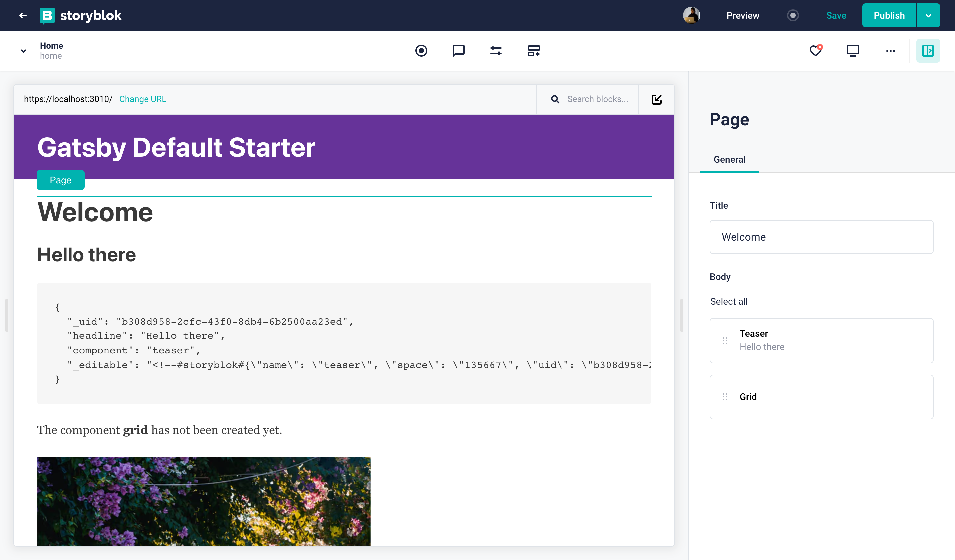
Task: Click the https://localhost:3010/ URL text
Action: click(68, 99)
